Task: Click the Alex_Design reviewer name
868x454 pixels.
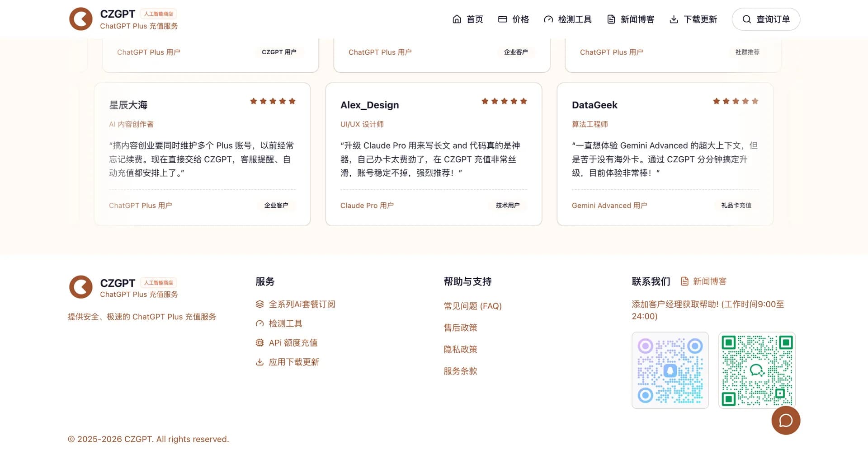Action: [370, 105]
